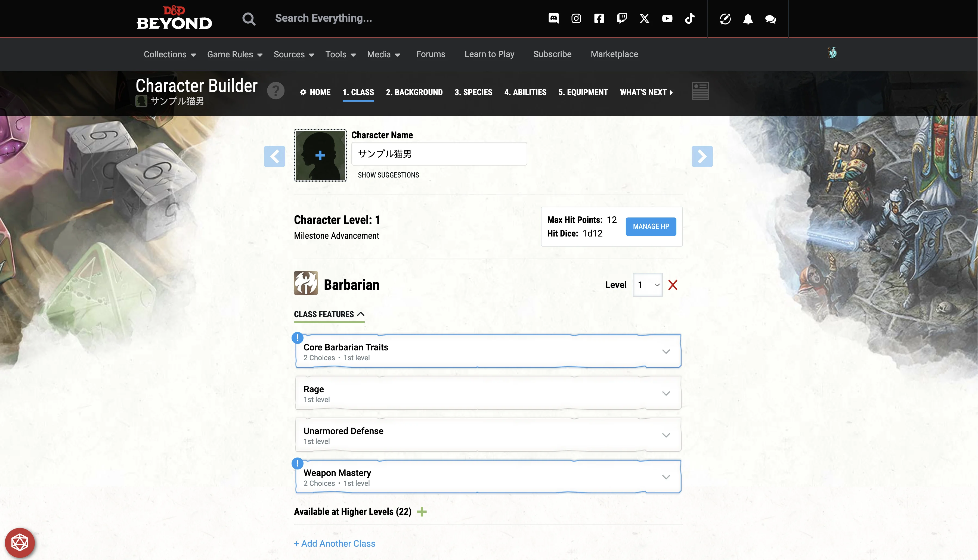The image size is (978, 560).
Task: Click the small character thumbnail under the title
Action: coord(141,101)
